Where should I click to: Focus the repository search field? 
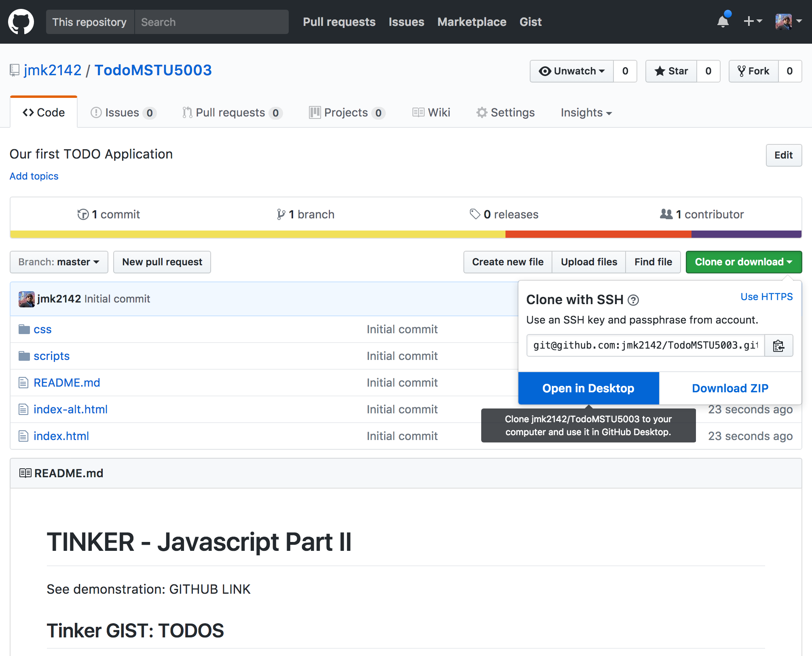tap(212, 22)
